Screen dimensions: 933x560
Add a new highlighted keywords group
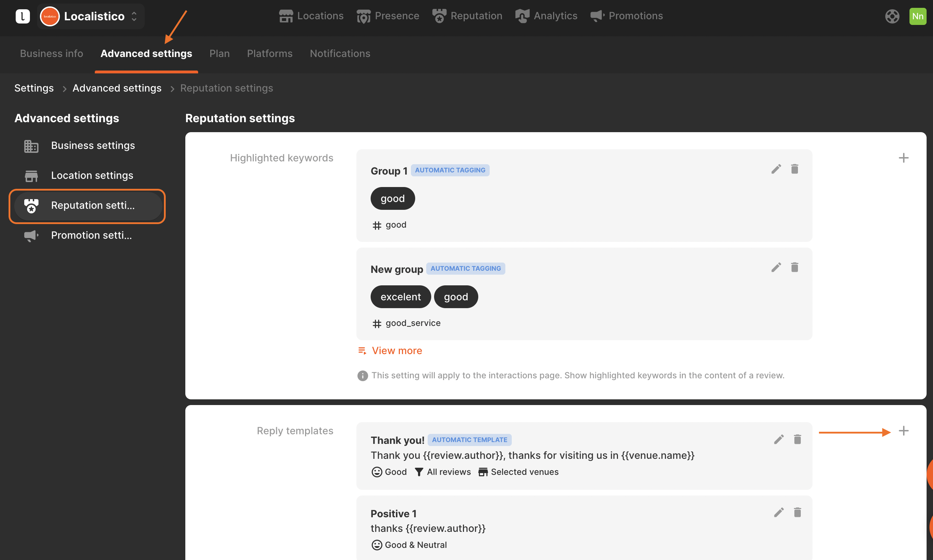[903, 158]
